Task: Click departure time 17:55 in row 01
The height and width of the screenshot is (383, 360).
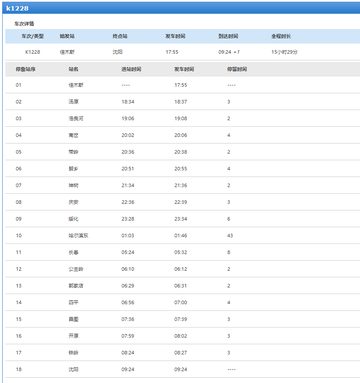Action: pos(181,85)
